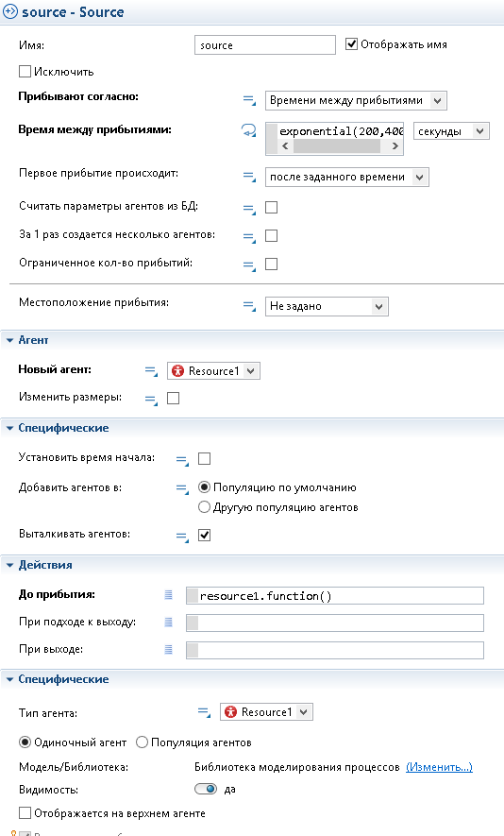Uncheck the Отображать имя checkbox
Screen dimensions: 504x836
(351, 44)
